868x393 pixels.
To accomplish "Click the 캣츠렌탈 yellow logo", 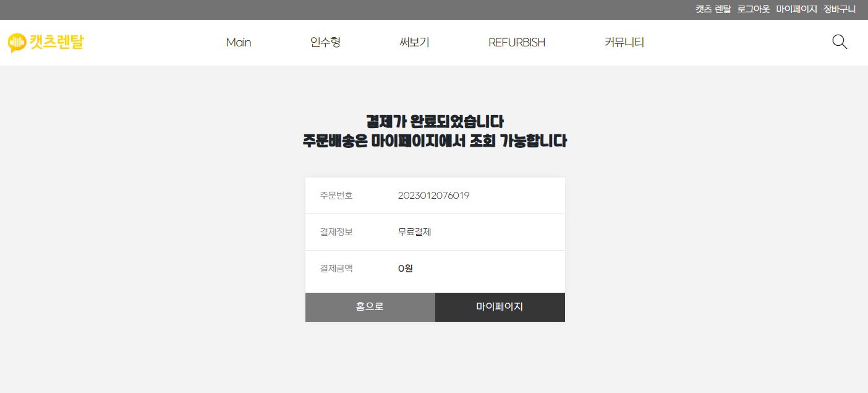I will click(x=46, y=42).
